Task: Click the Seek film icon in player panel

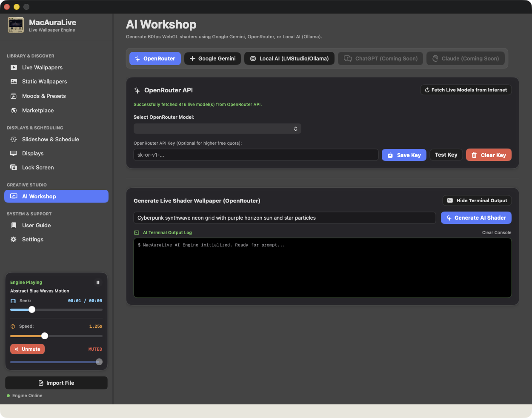Action: point(13,301)
